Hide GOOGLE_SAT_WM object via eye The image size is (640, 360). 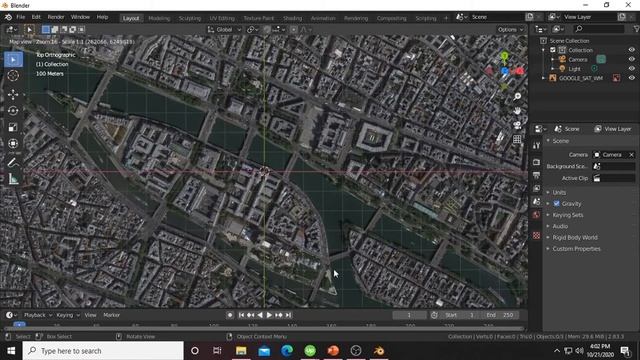[631, 78]
